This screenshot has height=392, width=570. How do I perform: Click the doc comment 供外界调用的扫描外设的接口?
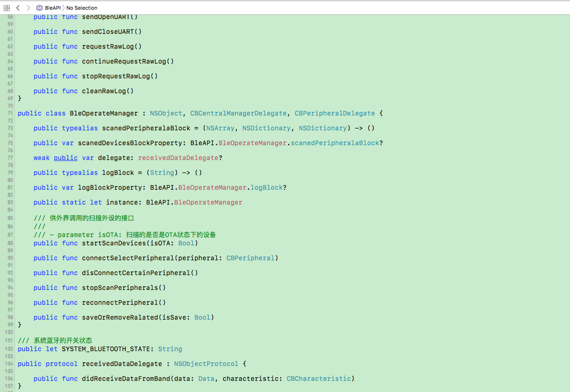(84, 218)
